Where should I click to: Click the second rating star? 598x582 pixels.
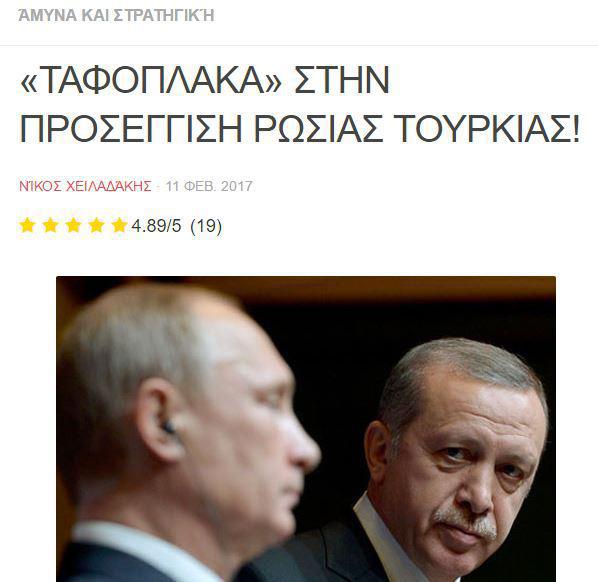click(50, 225)
